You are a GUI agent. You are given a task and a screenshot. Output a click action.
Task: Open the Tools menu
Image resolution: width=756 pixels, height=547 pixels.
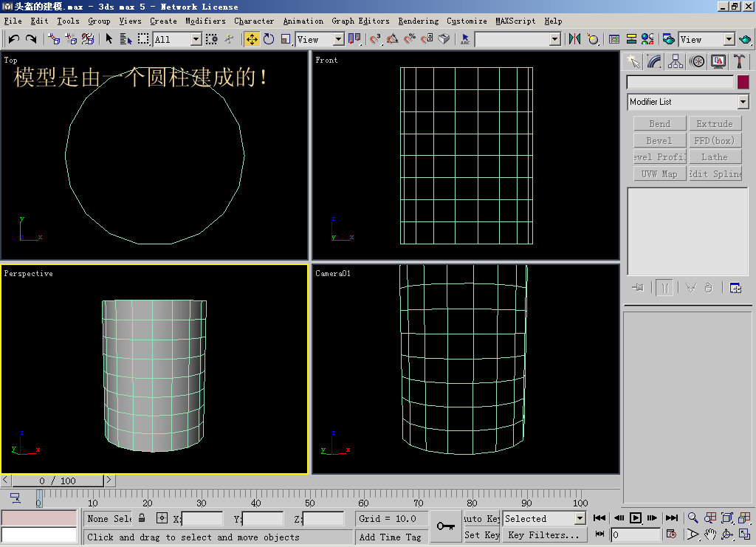[68, 21]
